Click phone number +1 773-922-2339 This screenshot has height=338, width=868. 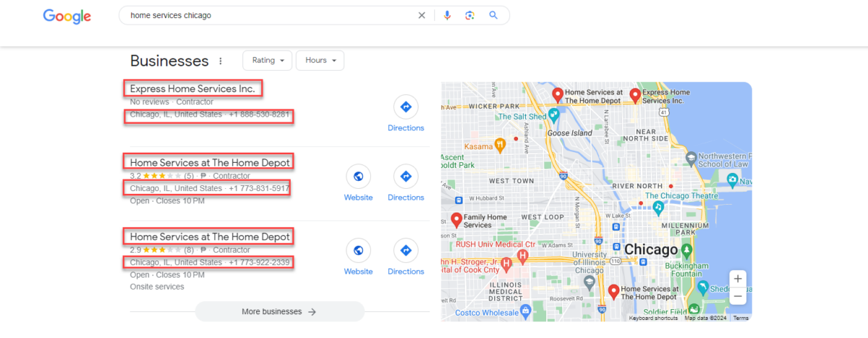coord(259,262)
